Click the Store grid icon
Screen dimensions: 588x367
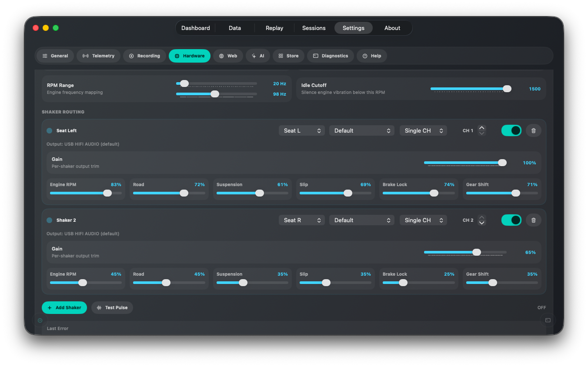pos(281,56)
